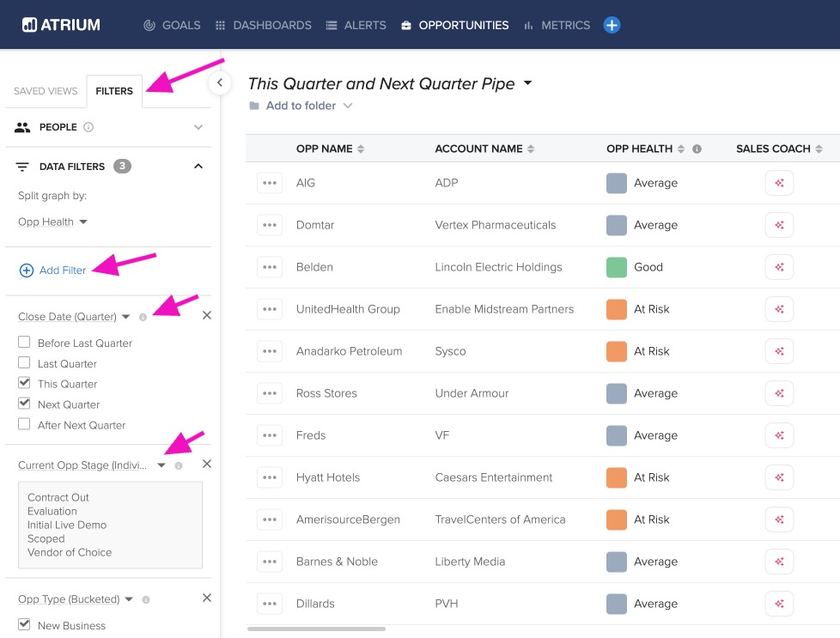Go to the GOALS page
The height and width of the screenshot is (638, 840).
pyautogui.click(x=172, y=25)
